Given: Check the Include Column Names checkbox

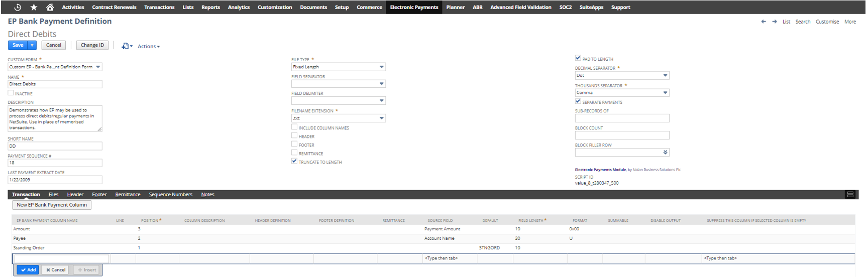Looking at the screenshot, I should point(294,127).
